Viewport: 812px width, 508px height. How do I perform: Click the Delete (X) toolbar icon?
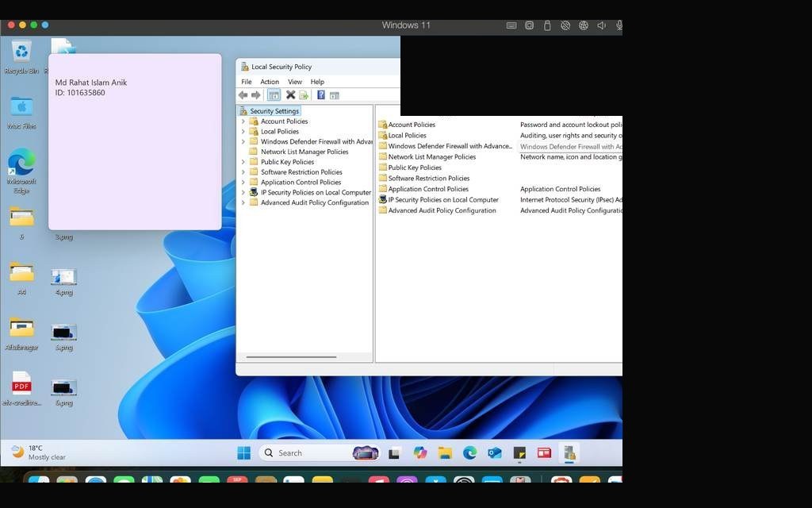click(290, 95)
